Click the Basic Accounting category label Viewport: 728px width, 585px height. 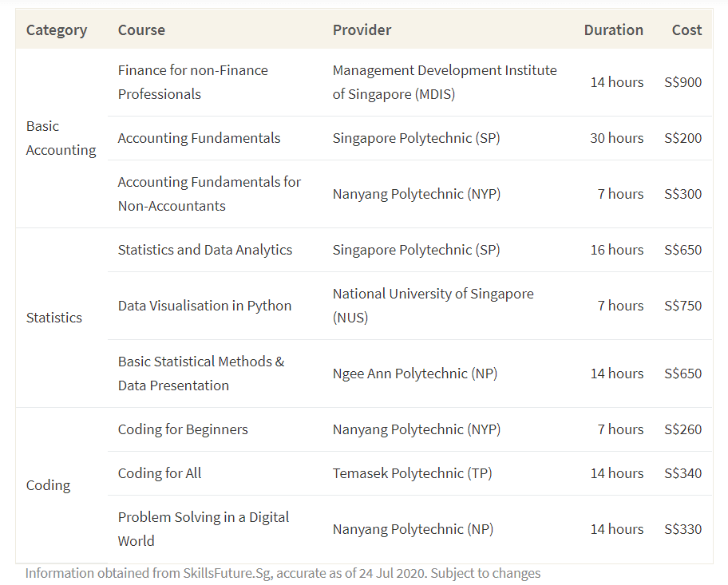[x=61, y=137]
